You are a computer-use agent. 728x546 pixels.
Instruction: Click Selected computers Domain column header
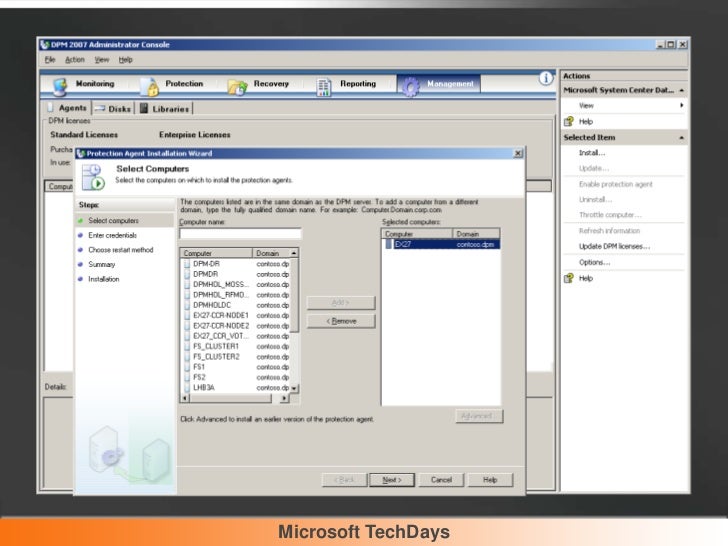pos(476,234)
